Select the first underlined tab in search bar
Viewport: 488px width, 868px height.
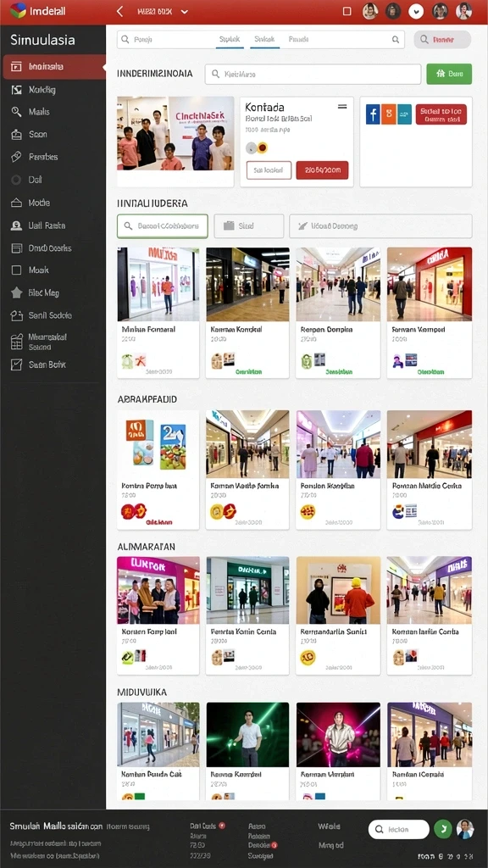tap(230, 40)
